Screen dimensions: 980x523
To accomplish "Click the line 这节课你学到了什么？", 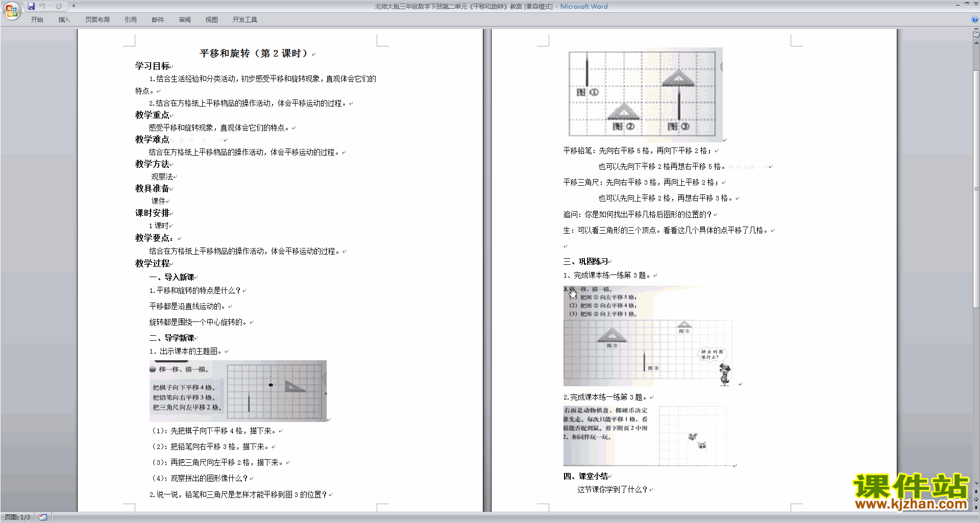I will click(612, 490).
